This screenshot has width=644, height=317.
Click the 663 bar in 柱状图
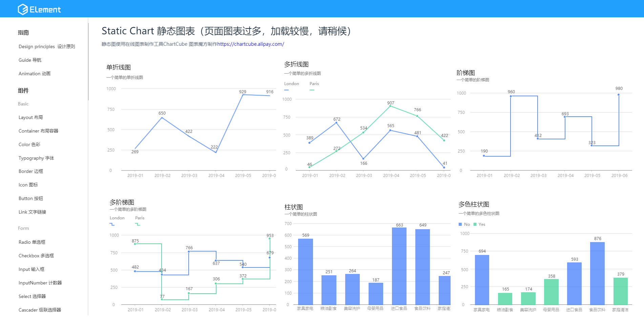(x=399, y=266)
